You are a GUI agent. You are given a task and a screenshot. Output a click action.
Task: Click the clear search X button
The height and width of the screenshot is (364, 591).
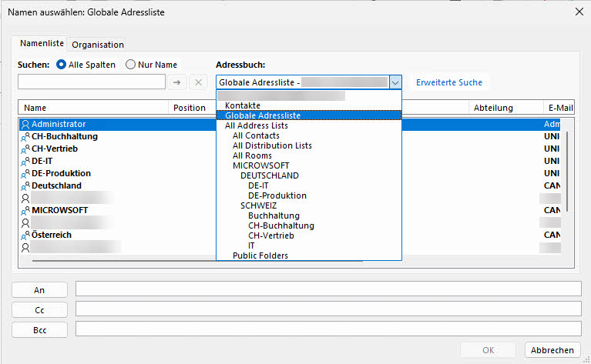coord(197,82)
